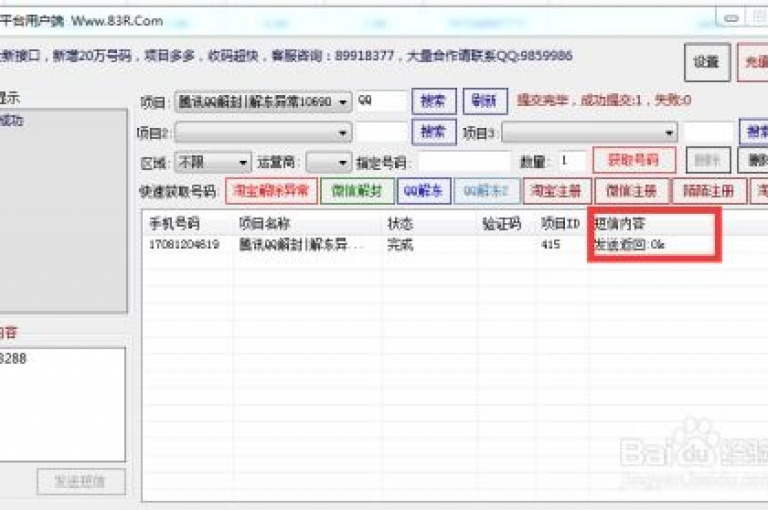The height and width of the screenshot is (510, 768).
Task: Click the green 微信解封 quick button
Action: coord(357,191)
